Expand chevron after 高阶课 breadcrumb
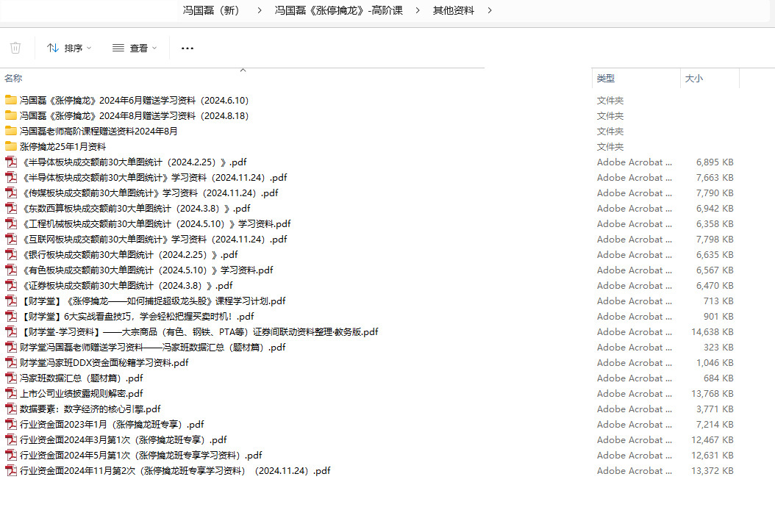Image resolution: width=775 pixels, height=532 pixels. tap(418, 10)
